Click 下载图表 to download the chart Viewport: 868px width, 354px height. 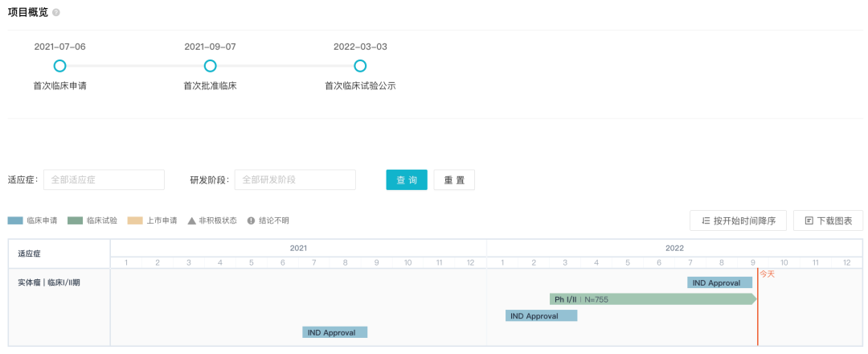[x=828, y=220]
